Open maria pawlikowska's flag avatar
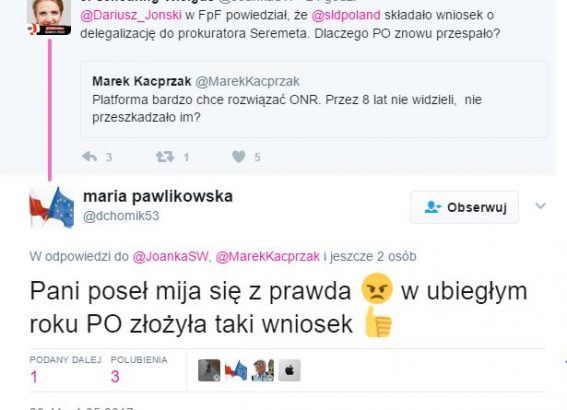The height and width of the screenshot is (410, 567). 52,207
